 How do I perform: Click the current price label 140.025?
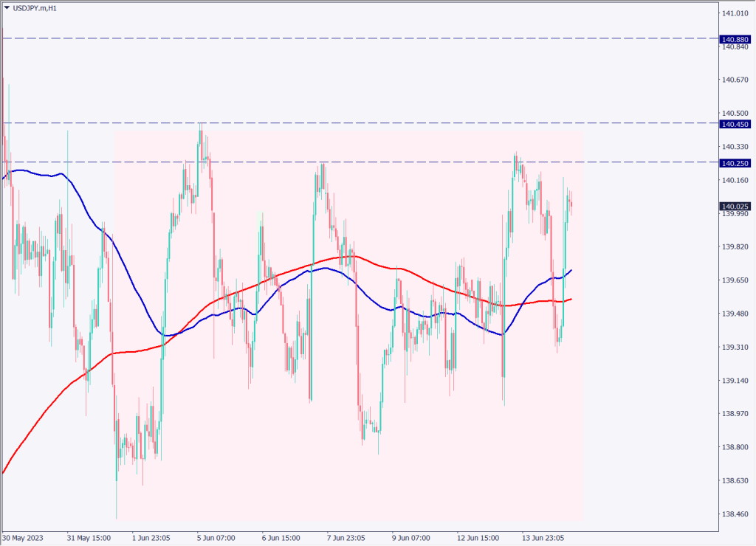[735, 207]
